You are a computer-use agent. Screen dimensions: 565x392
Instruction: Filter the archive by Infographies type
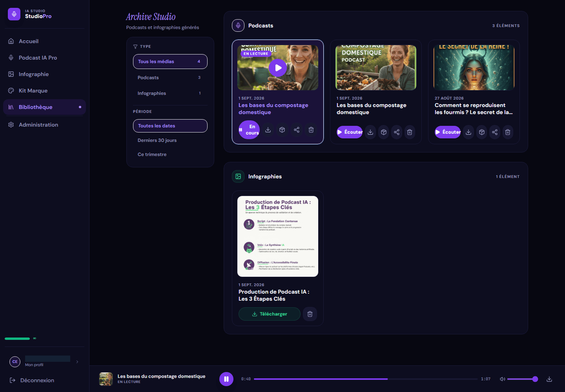(x=170, y=93)
